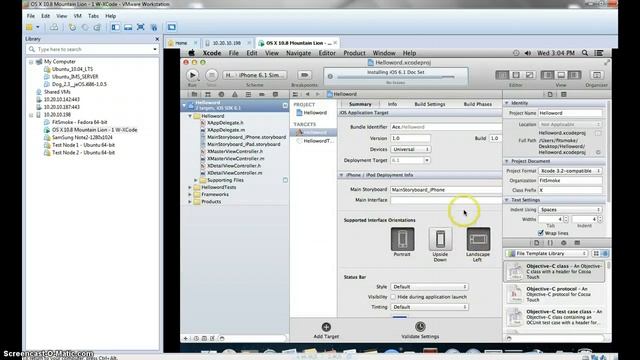640x360 pixels.
Task: Open the Status Bar Style dropdown
Action: click(429, 287)
